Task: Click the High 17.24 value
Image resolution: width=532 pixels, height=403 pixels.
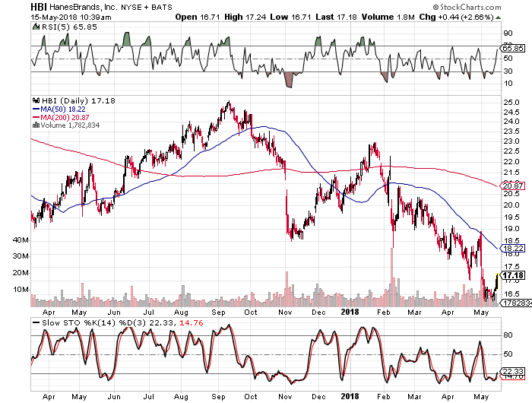Action: coord(245,17)
